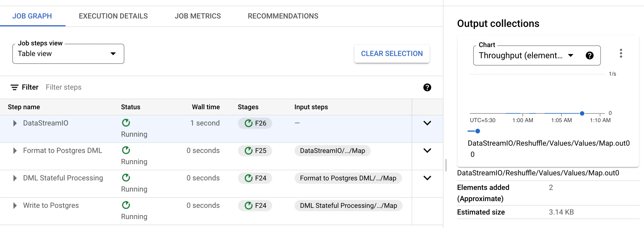Viewport: 644px width, 228px height.
Task: Click the Clear Selection button
Action: (x=392, y=53)
